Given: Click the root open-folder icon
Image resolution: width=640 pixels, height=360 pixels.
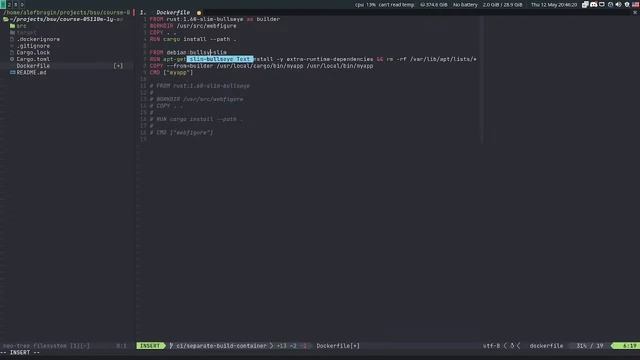Looking at the screenshot, I should [x=6, y=19].
